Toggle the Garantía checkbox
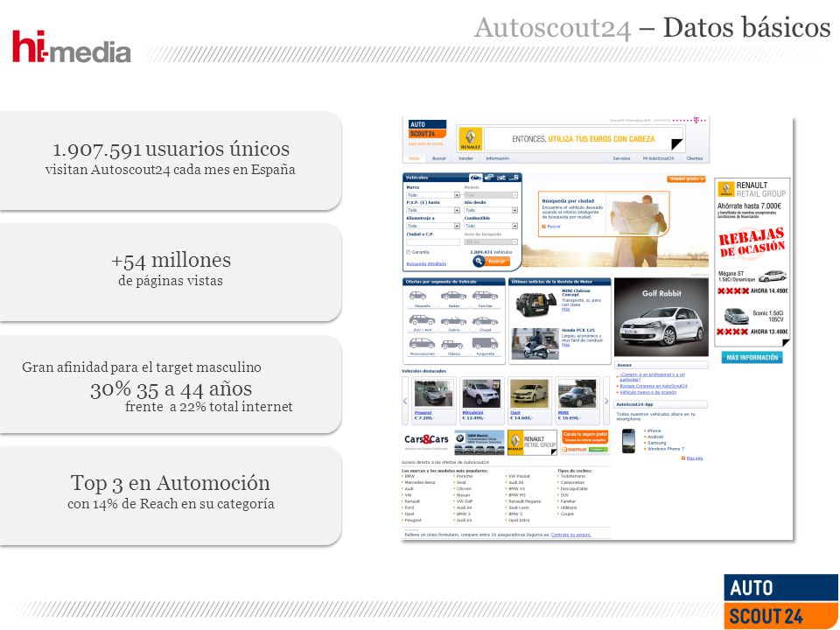The width and height of the screenshot is (840, 630). click(x=409, y=252)
